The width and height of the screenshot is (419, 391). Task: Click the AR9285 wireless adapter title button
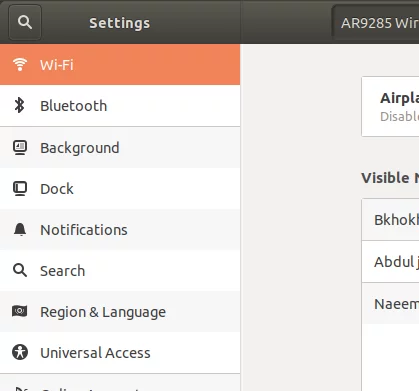click(375, 23)
